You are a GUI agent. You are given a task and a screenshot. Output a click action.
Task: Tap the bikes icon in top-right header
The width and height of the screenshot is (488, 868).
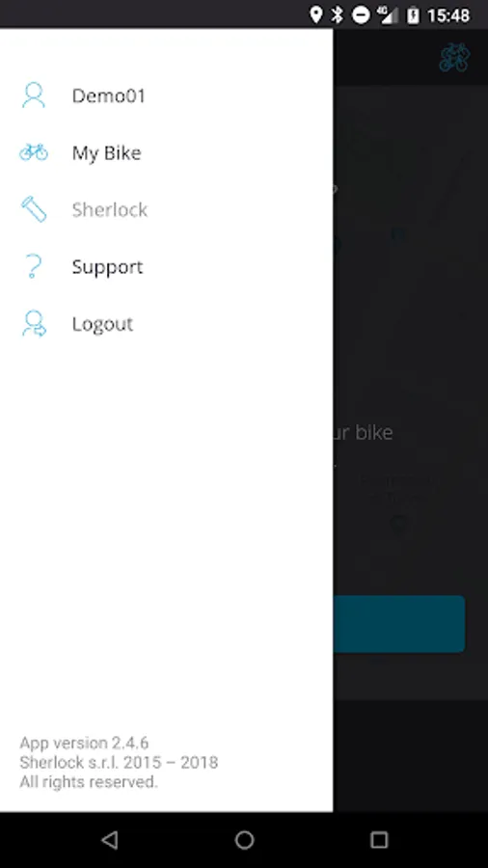pos(454,57)
